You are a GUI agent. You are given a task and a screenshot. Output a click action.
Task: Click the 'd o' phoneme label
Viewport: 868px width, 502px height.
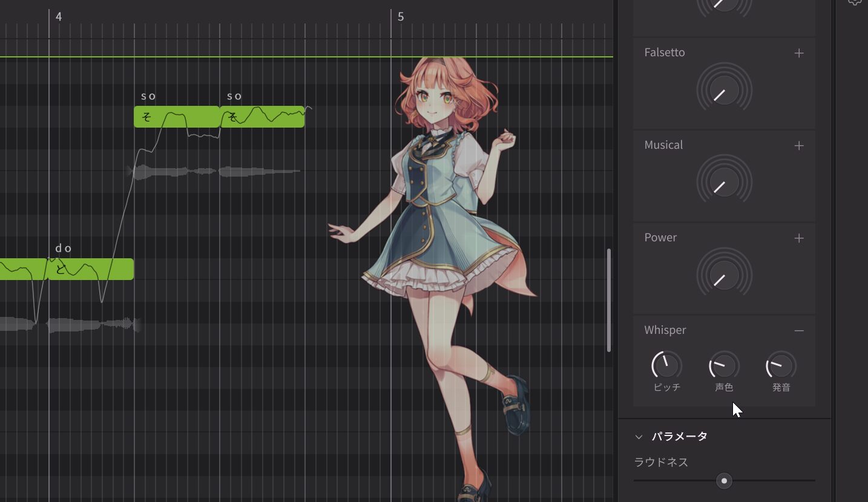[x=64, y=248]
